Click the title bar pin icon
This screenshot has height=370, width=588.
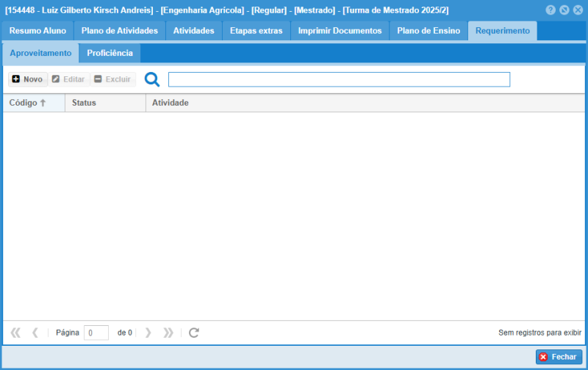(x=564, y=10)
